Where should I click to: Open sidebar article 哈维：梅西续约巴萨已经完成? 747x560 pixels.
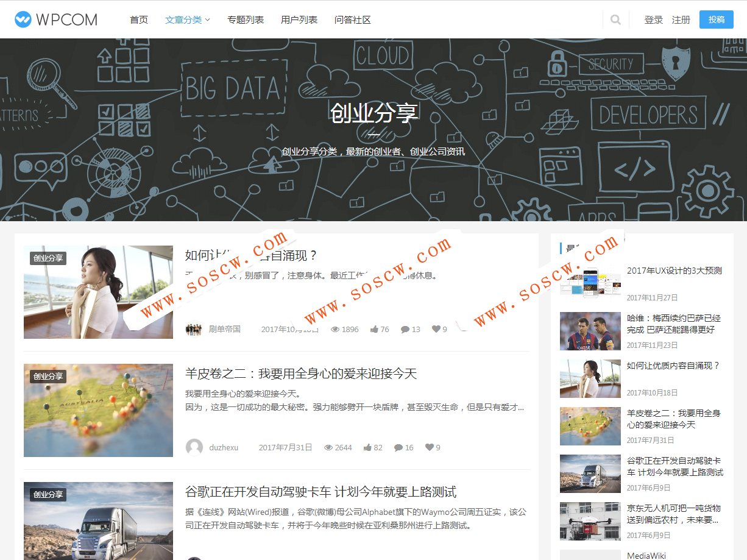tap(674, 324)
